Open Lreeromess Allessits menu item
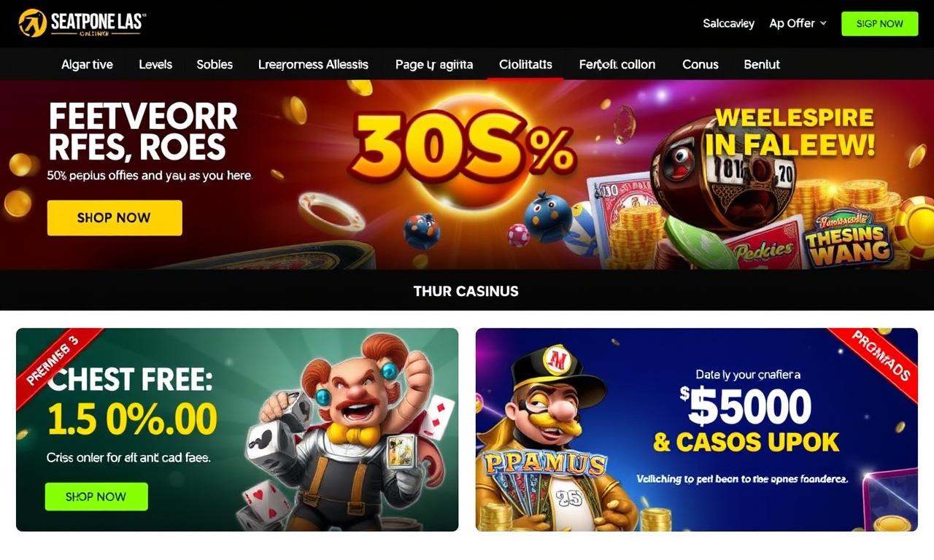934x560 pixels. (x=313, y=64)
